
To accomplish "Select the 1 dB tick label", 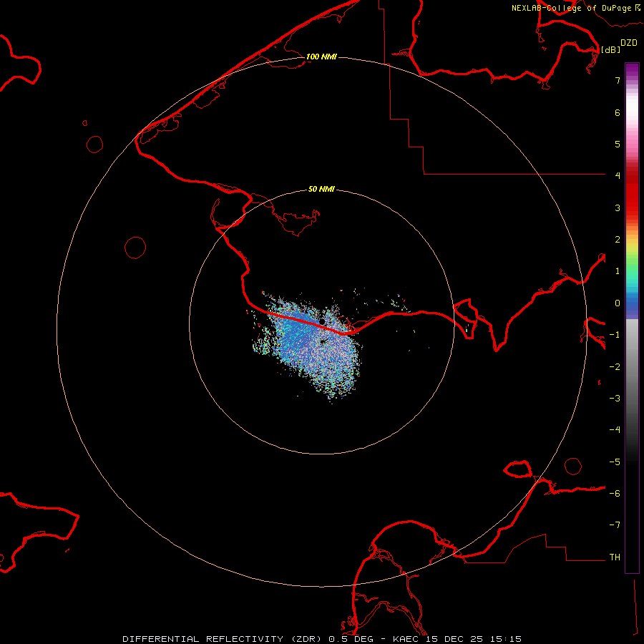I will coord(618,271).
